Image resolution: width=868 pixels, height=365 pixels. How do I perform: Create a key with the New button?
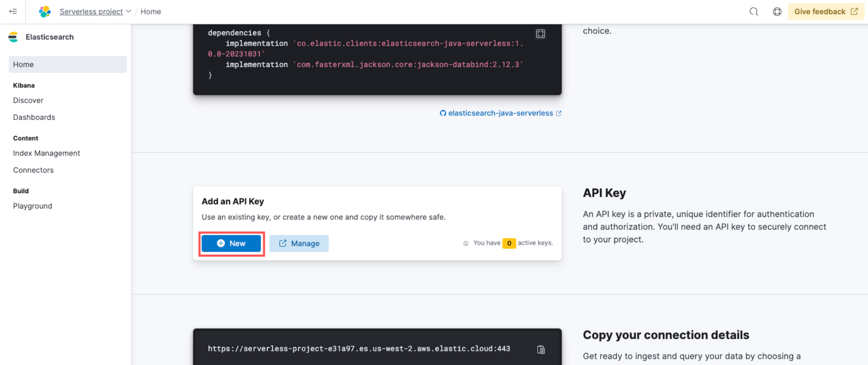pyautogui.click(x=231, y=243)
